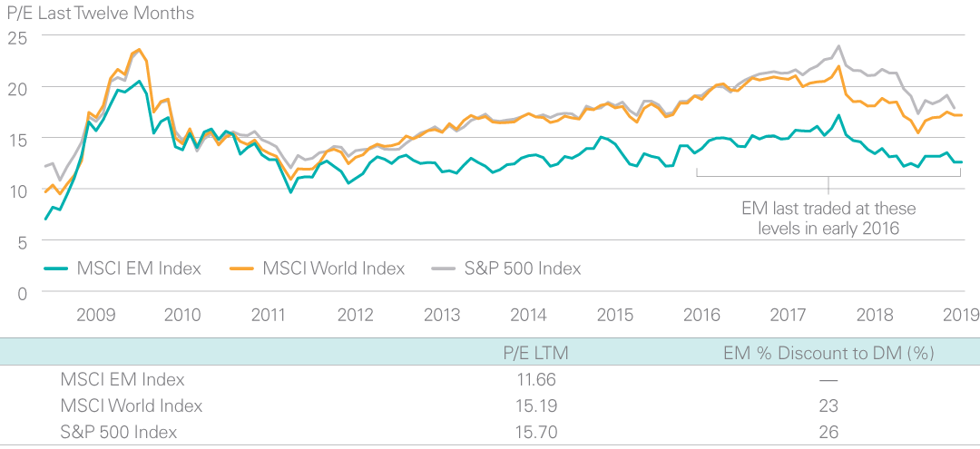Screen dimensions: 980x449
Task: Select the S&P 500 Index legend label
Action: tap(521, 268)
